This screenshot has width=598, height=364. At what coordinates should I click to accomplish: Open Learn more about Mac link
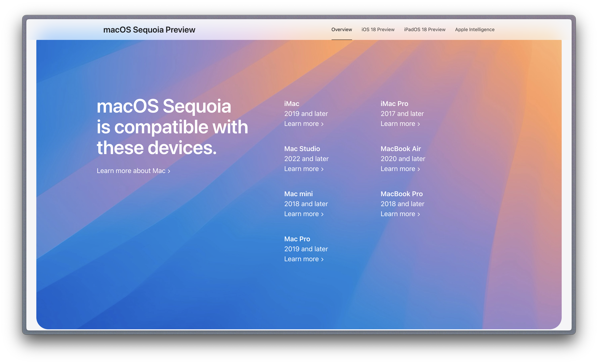(x=131, y=171)
